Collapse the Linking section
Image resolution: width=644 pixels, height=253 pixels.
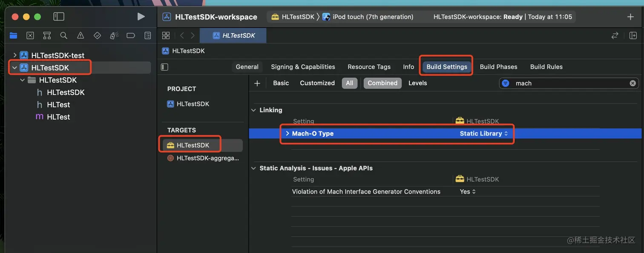point(254,110)
